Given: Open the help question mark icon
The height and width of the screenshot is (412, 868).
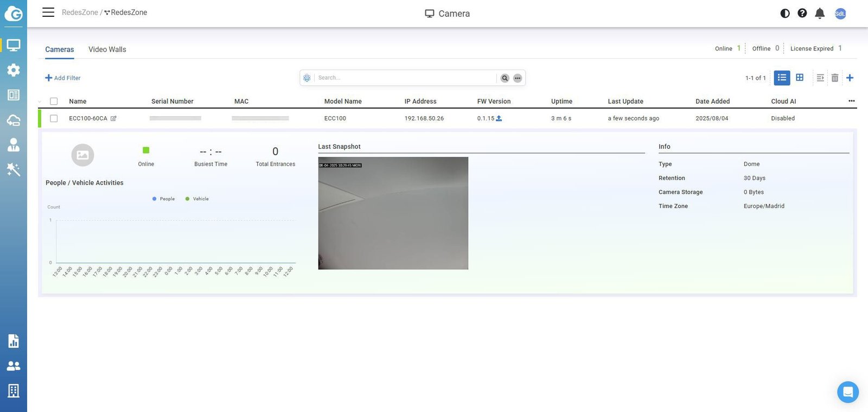Looking at the screenshot, I should pyautogui.click(x=802, y=13).
